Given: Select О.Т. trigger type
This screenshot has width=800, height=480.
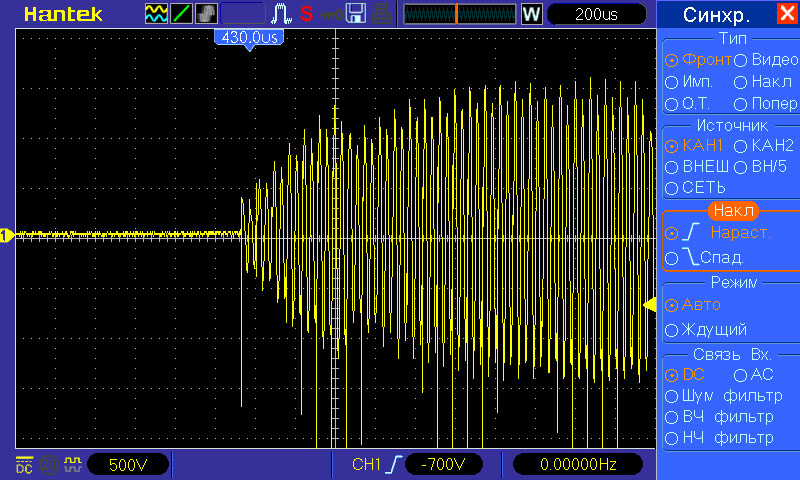Looking at the screenshot, I should click(687, 104).
